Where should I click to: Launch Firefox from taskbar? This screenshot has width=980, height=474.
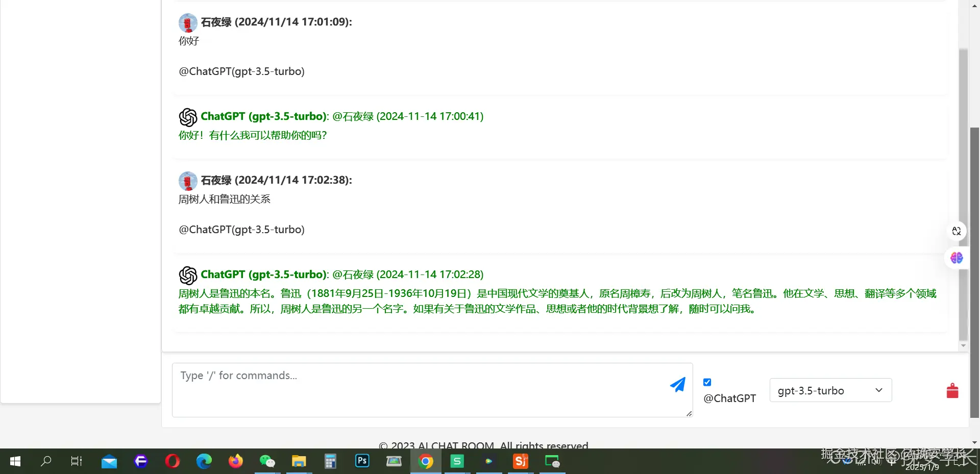point(235,462)
